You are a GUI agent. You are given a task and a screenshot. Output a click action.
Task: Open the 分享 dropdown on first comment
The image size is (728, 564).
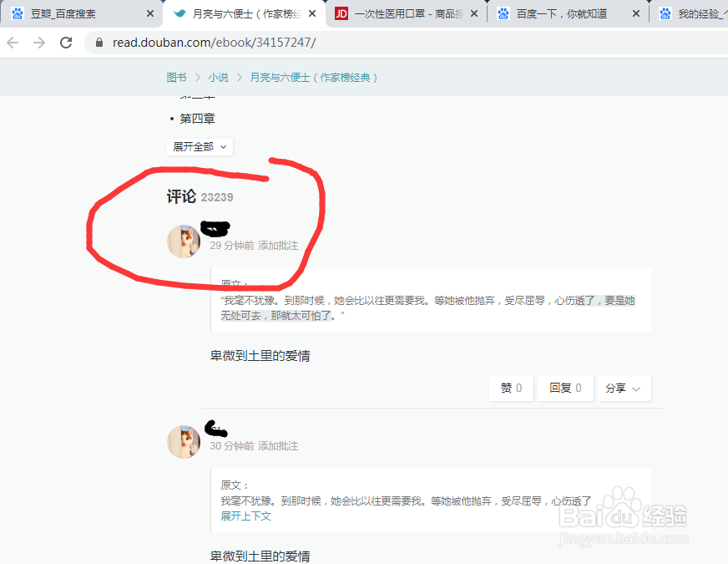tap(624, 388)
